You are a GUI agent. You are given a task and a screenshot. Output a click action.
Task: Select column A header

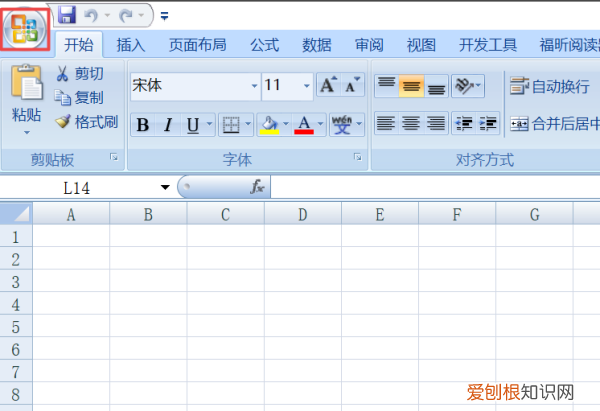(x=71, y=214)
